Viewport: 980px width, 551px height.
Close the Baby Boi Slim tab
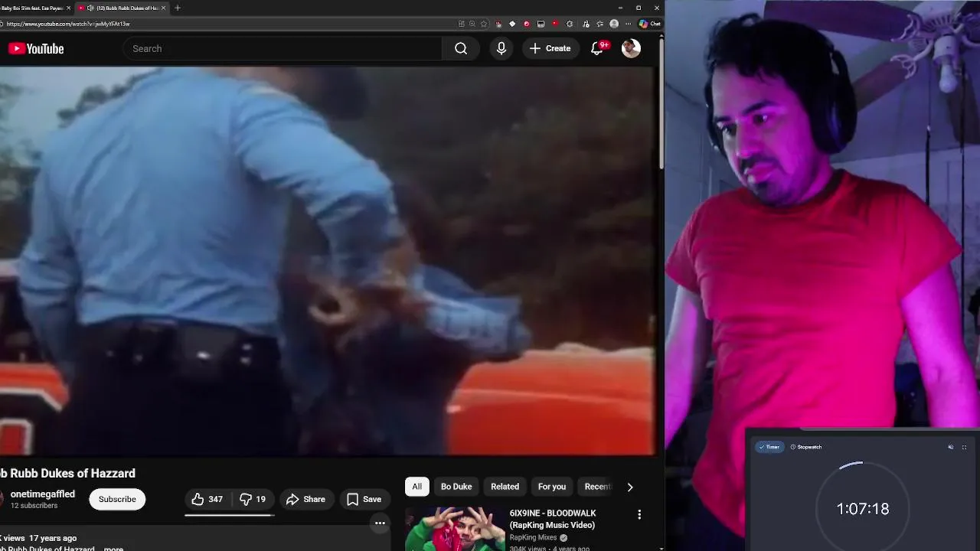pos(68,8)
